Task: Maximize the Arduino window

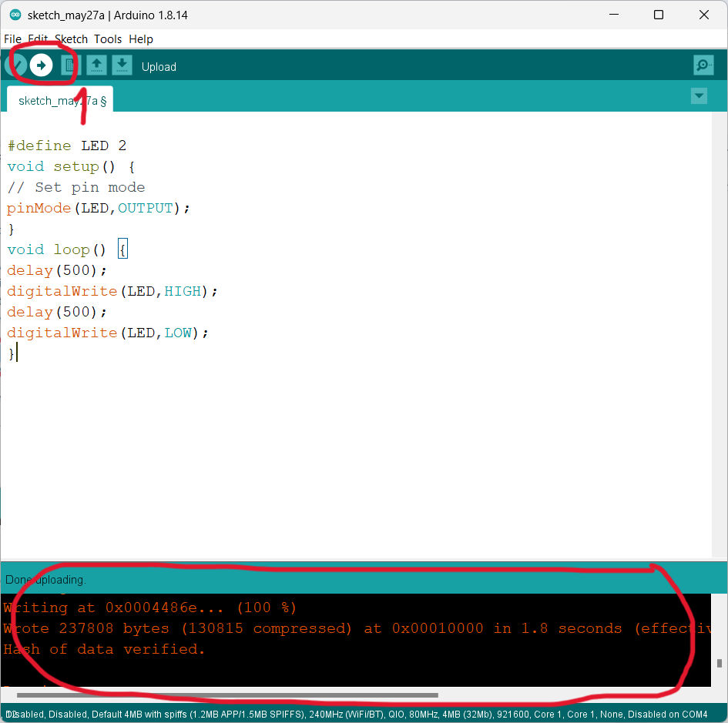Action: coord(659,15)
